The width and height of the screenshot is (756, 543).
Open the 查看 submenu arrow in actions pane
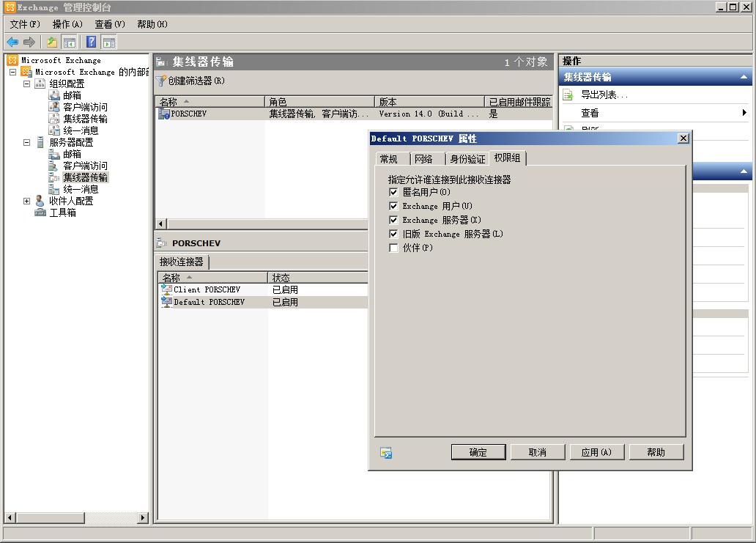(744, 113)
